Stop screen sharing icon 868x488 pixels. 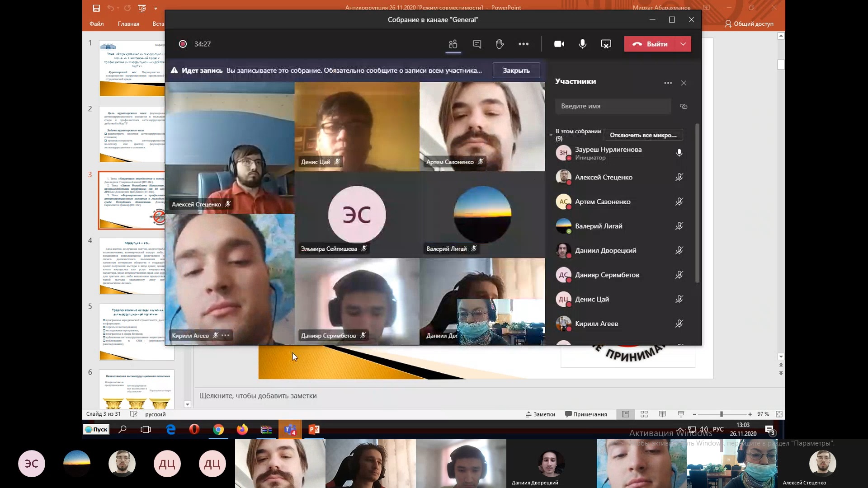[x=606, y=44]
